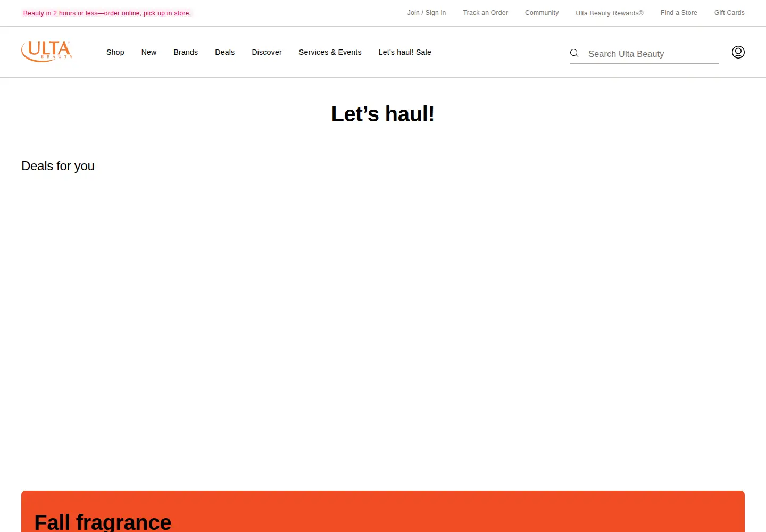Open the Shop menu
This screenshot has height=532, width=766.
click(x=115, y=52)
